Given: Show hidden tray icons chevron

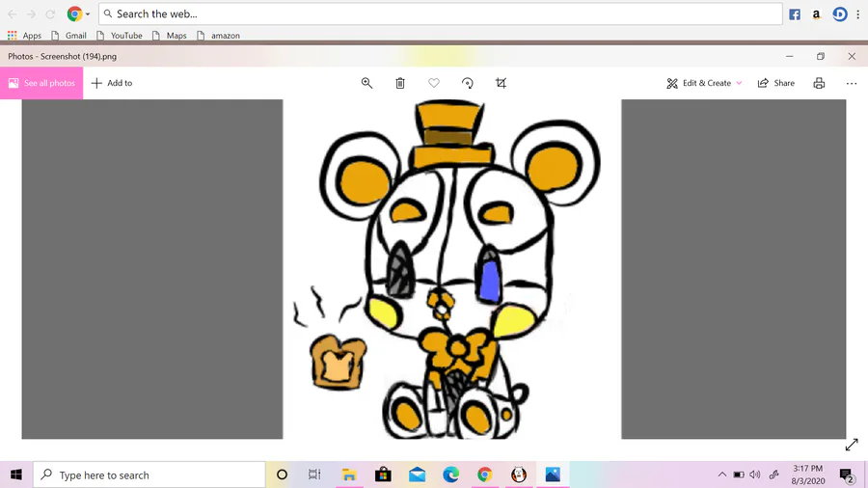Looking at the screenshot, I should 721,474.
